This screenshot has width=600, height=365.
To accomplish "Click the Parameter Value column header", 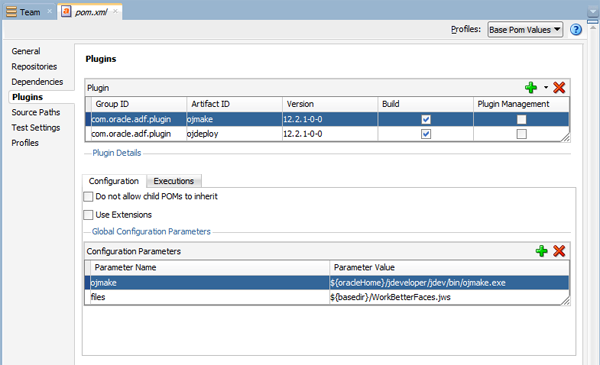I will 449,267.
